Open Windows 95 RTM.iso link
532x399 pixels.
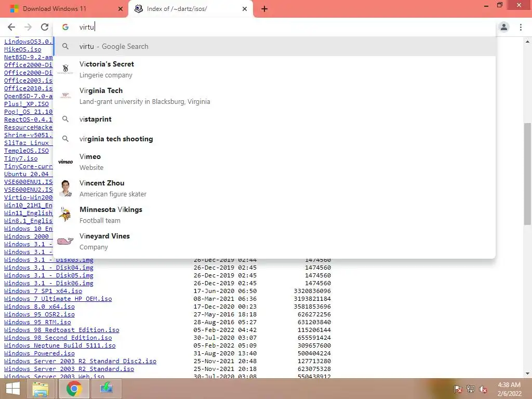pos(37,322)
